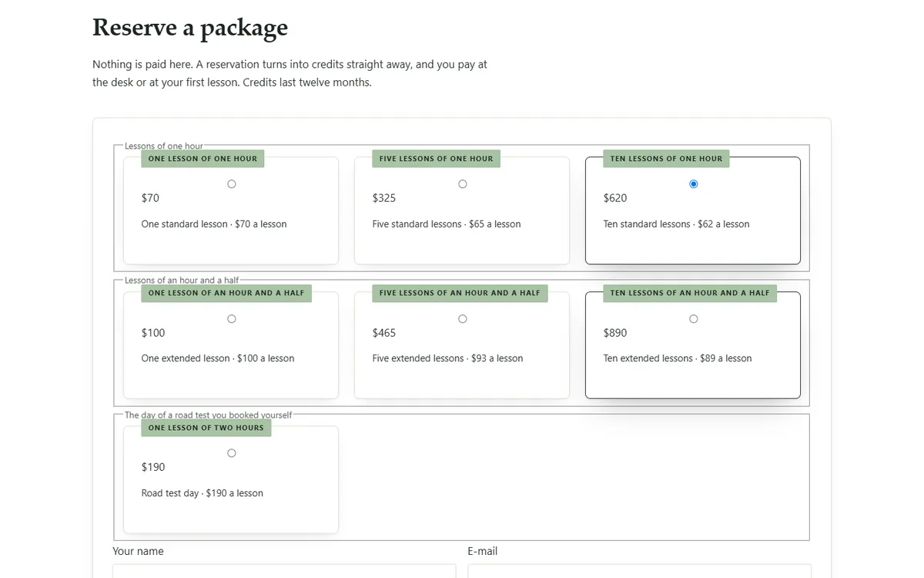Screen dimensions: 924x578
Task: Pick the $100 extended lesson radio button
Action: coord(232,319)
